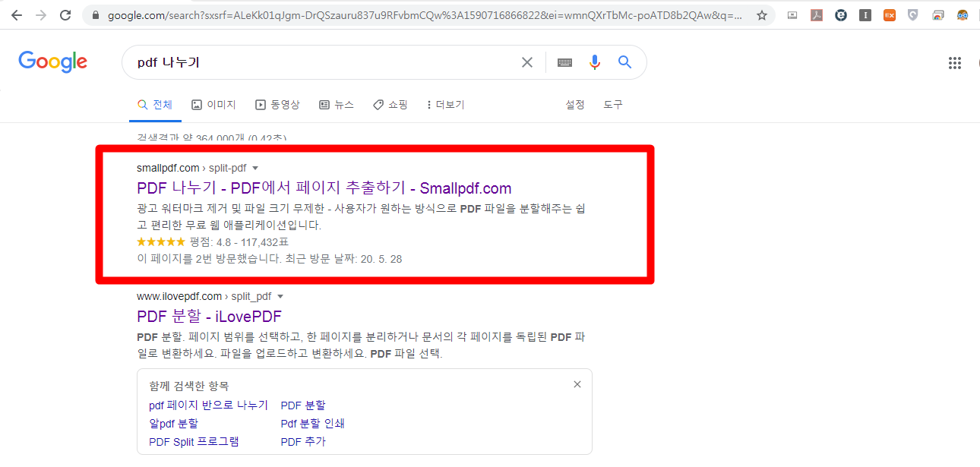The image size is (980, 467).
Task: Switch to the 이미지 tab
Action: pyautogui.click(x=214, y=105)
